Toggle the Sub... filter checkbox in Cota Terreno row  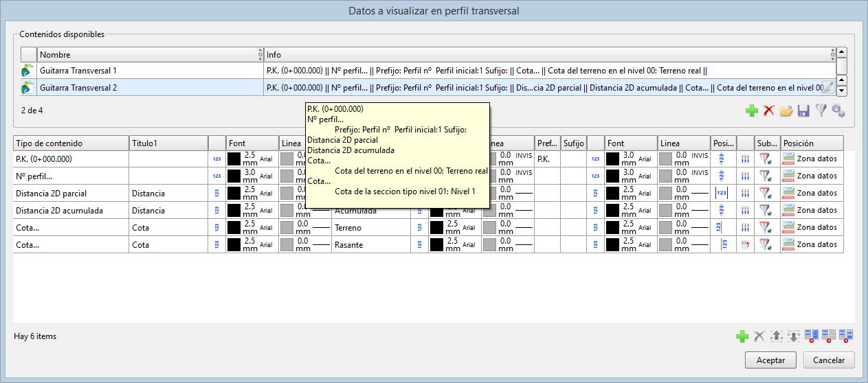[x=766, y=227]
